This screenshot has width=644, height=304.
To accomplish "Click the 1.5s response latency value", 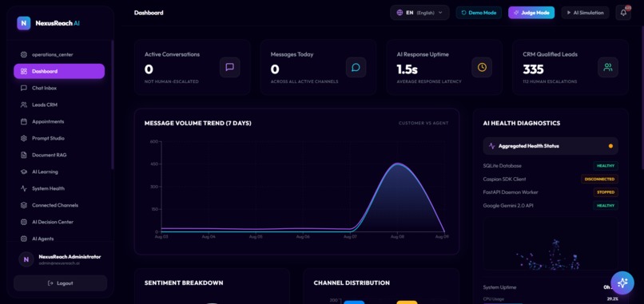I will (x=407, y=69).
